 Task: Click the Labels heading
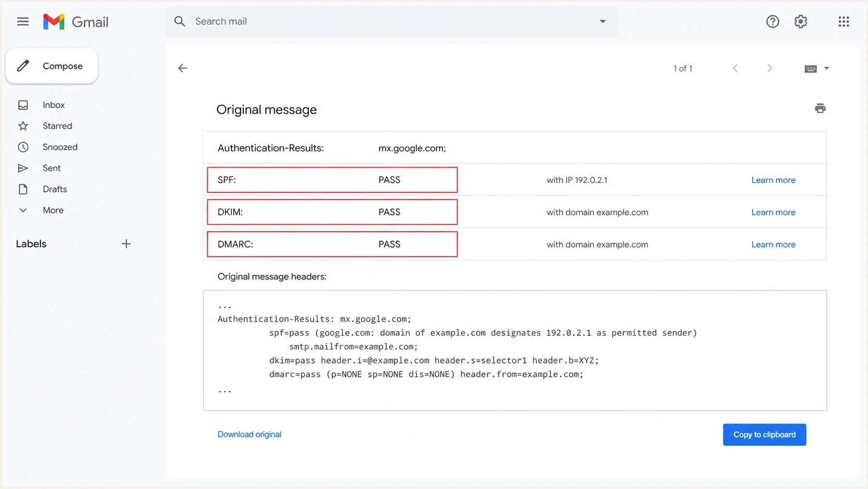click(x=31, y=244)
